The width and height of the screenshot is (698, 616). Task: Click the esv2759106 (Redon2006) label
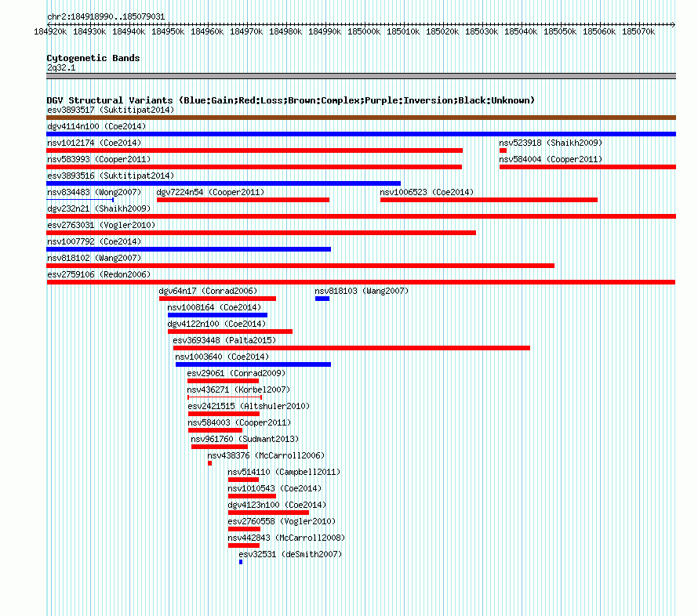pos(99,274)
